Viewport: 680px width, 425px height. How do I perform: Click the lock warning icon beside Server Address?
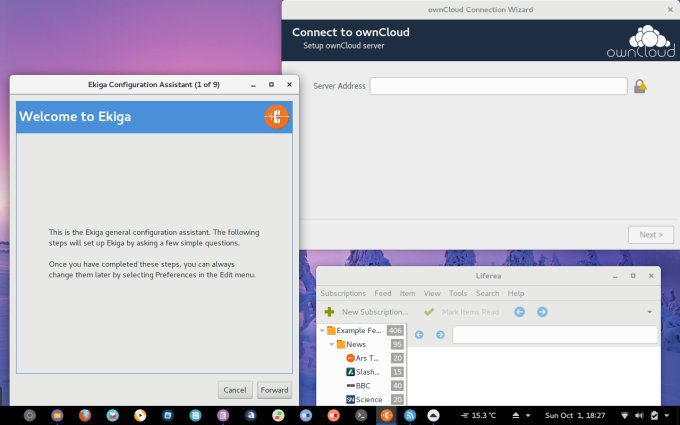tap(640, 86)
